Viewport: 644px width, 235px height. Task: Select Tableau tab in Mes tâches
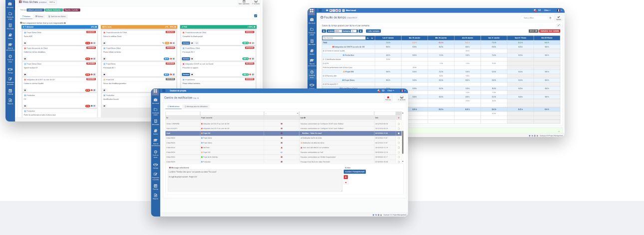pyautogui.click(x=40, y=16)
